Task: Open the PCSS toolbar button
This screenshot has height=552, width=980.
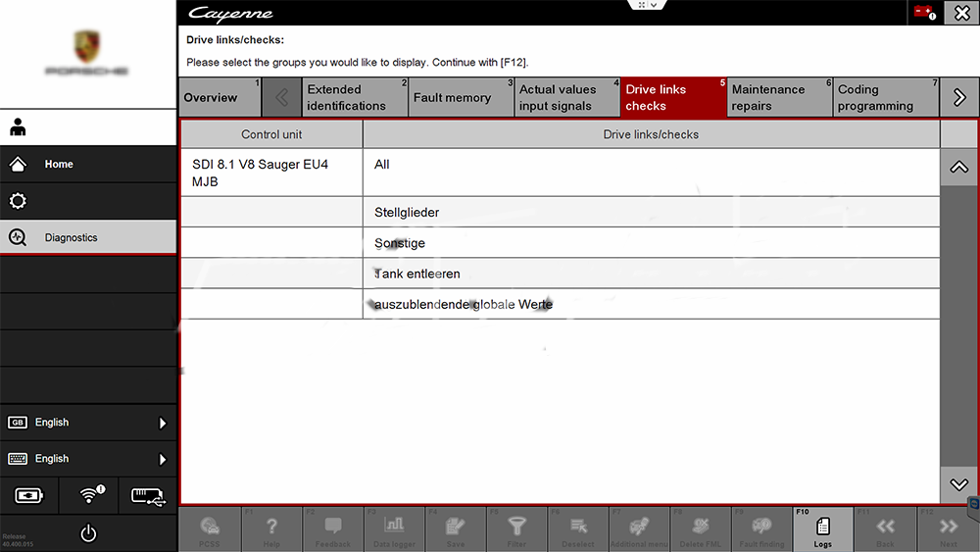Action: click(x=210, y=529)
